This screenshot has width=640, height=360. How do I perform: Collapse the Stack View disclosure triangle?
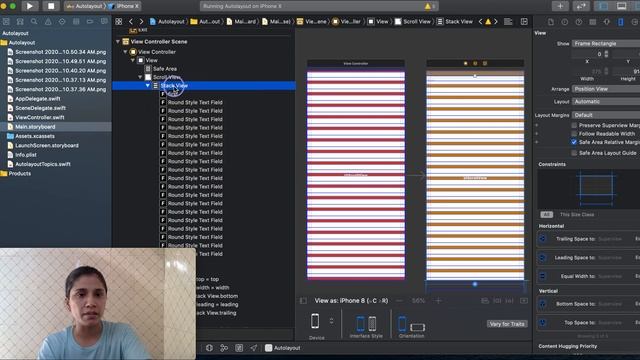(148, 86)
